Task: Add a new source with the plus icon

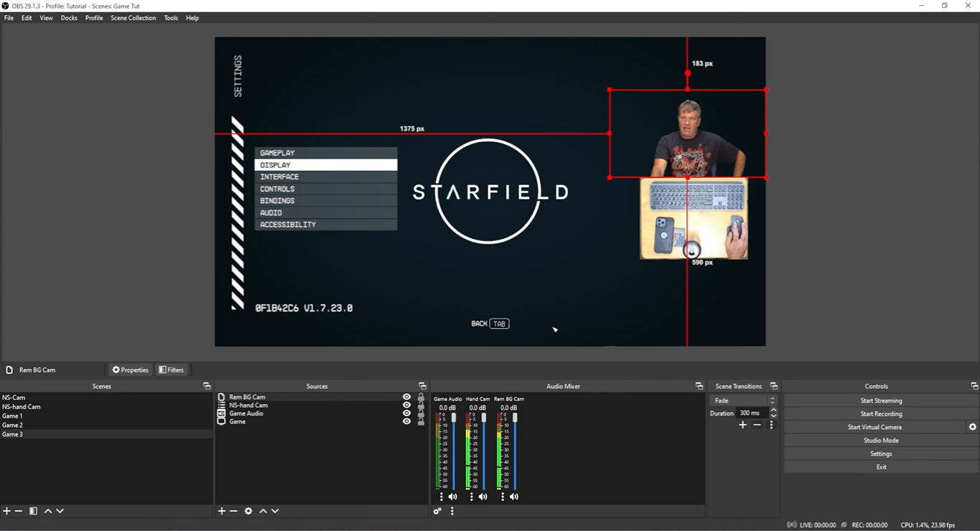Action: 221,510
